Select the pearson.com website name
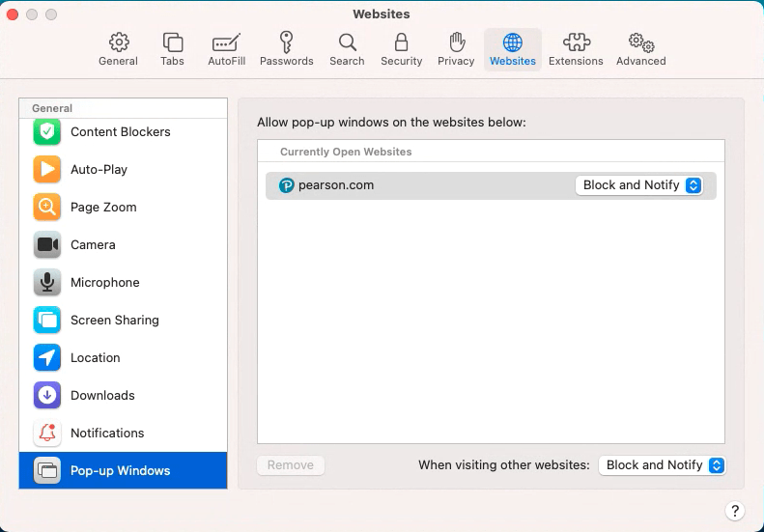764x532 pixels. (336, 185)
